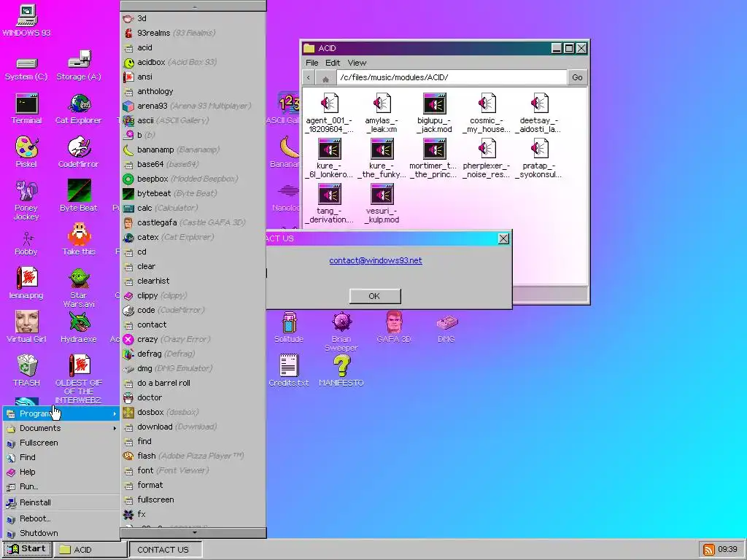Viewport: 747px width, 560px height.
Task: Open amylas_-_leak.xm file in ACID window
Action: 382,113
